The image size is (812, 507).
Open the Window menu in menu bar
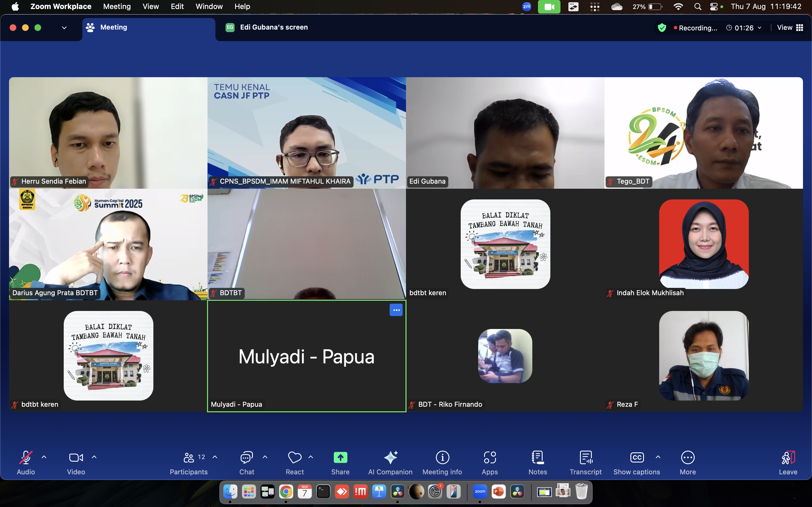point(209,6)
